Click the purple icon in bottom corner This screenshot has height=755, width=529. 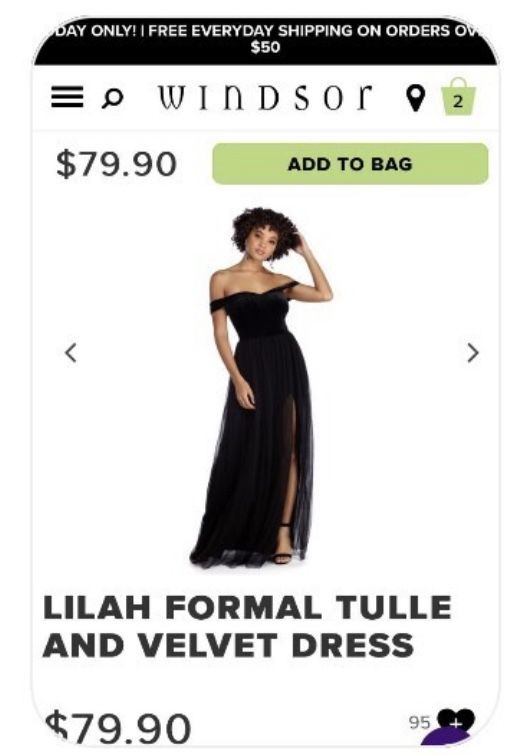click(445, 737)
